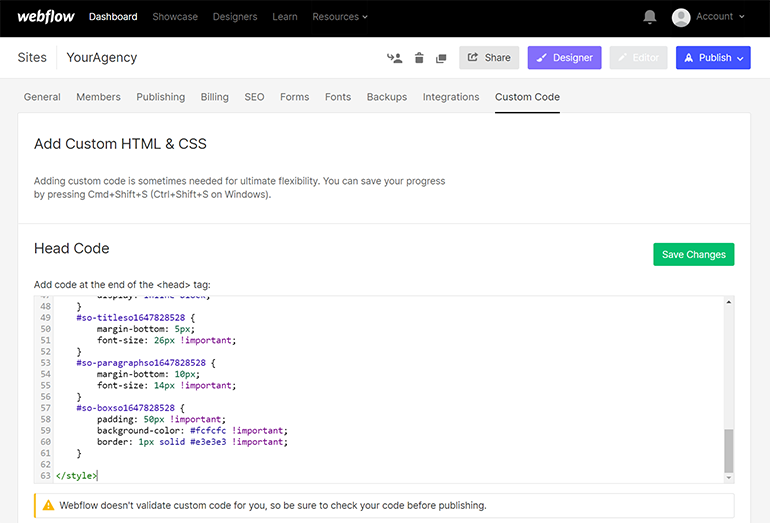Go to the Backups tab
Viewport: 770px width, 523px height.
click(x=387, y=97)
